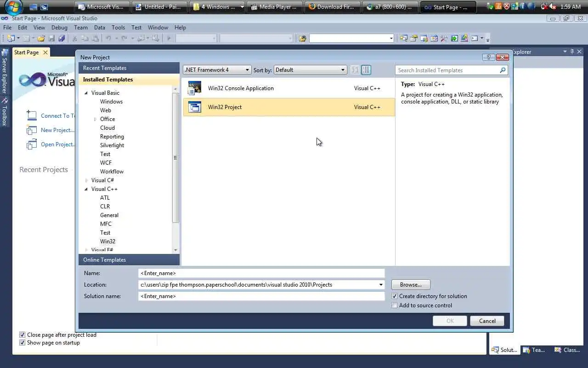Open Toolbox via wrench toolbar icon
The height and width of the screenshot is (368, 588).
(444, 39)
